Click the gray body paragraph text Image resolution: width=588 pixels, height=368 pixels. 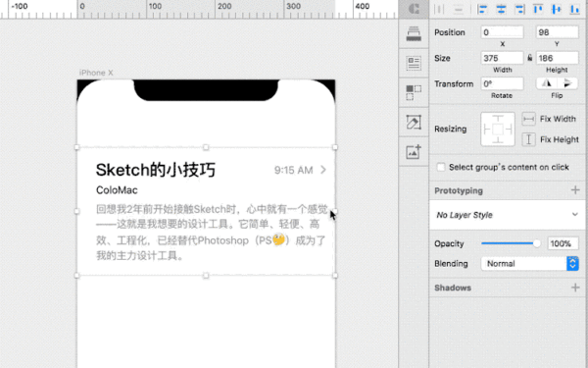(212, 232)
